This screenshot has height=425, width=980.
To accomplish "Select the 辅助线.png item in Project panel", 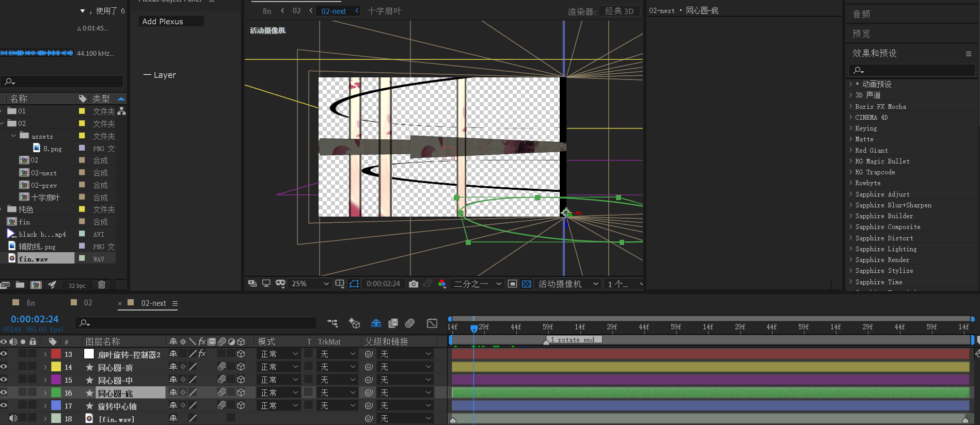I will tap(37, 247).
